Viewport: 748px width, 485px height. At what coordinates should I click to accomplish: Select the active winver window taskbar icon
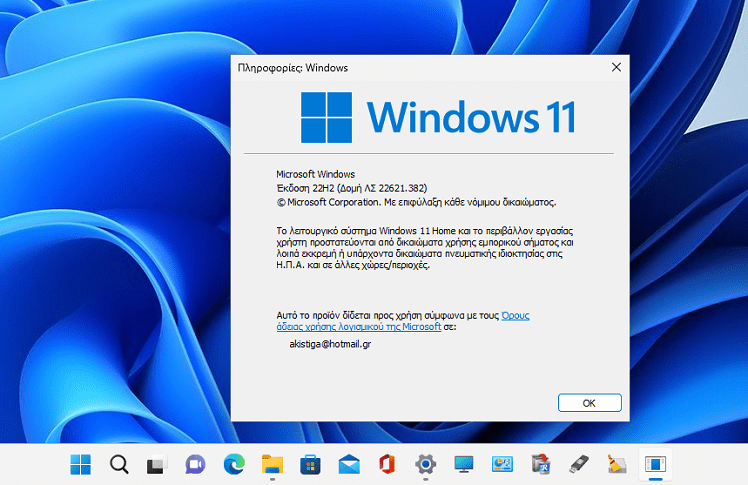[x=655, y=464]
